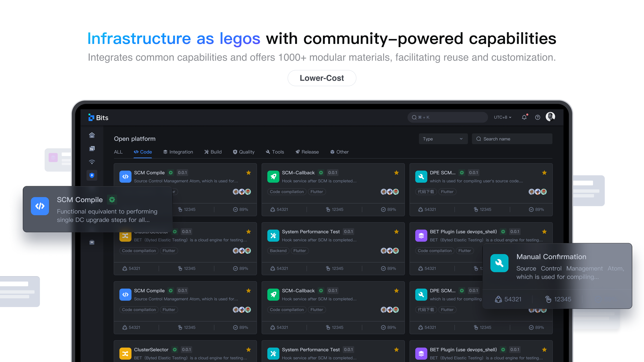Click the verified badge beside top SCM-Callback
Viewport: 644px width, 362px height.
(x=321, y=173)
